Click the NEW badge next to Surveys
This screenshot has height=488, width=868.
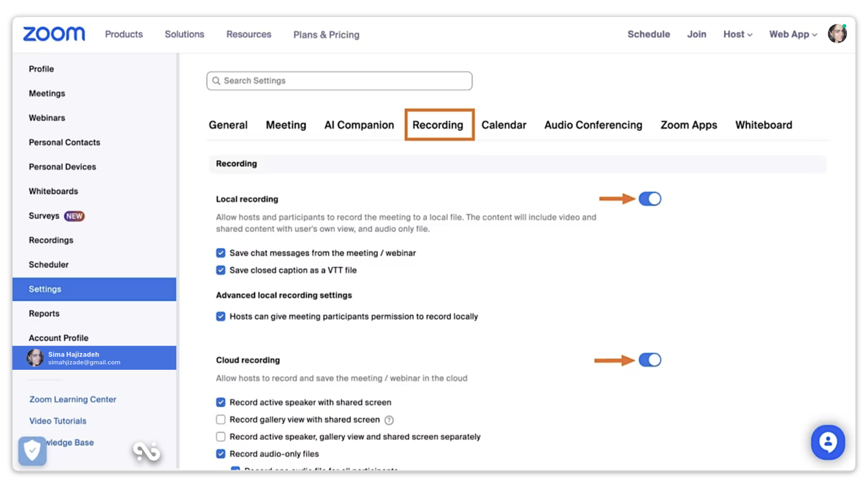[x=74, y=216]
